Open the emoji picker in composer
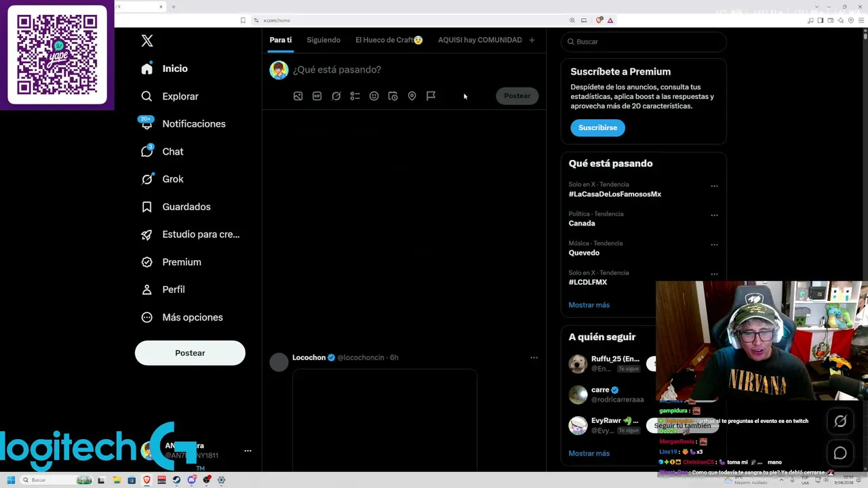The height and width of the screenshot is (488, 868). tap(374, 96)
